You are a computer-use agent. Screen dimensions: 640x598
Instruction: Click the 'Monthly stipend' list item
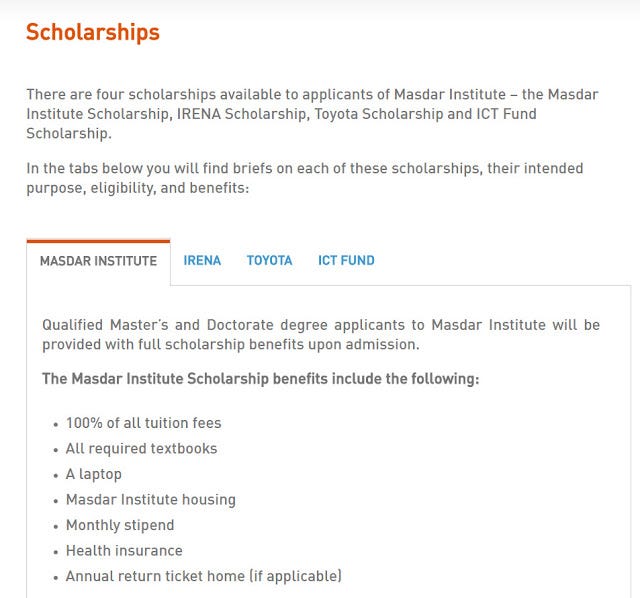120,525
